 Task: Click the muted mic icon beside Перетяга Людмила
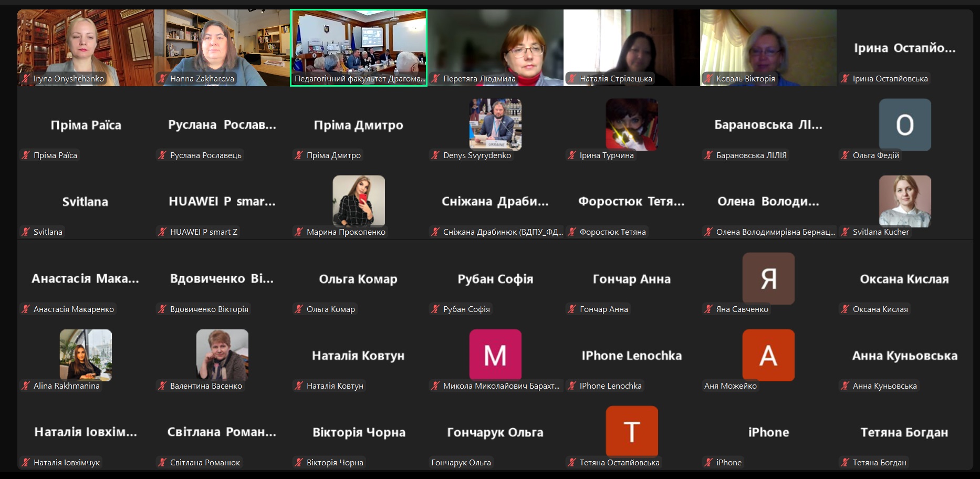coord(435,79)
